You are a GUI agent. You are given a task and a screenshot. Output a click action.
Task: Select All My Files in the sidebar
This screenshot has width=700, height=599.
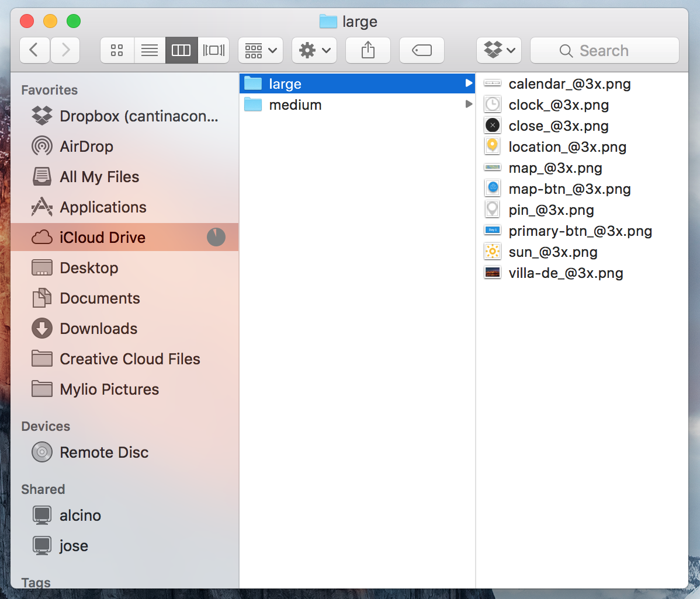coord(99,176)
